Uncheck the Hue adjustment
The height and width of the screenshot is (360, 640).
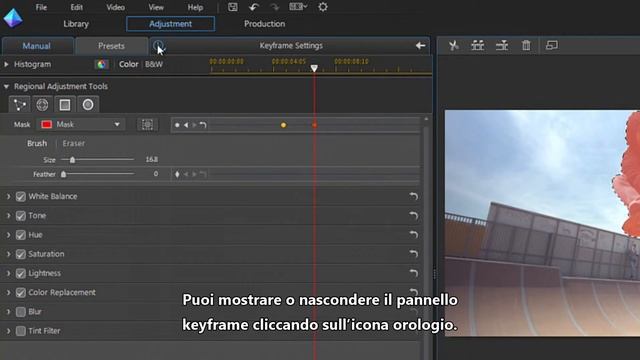[x=20, y=235]
